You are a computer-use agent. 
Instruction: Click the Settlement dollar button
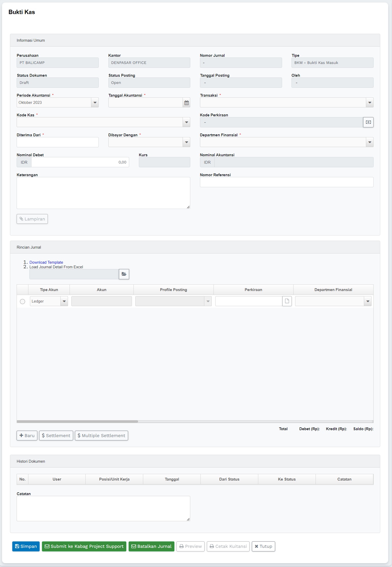tap(56, 436)
